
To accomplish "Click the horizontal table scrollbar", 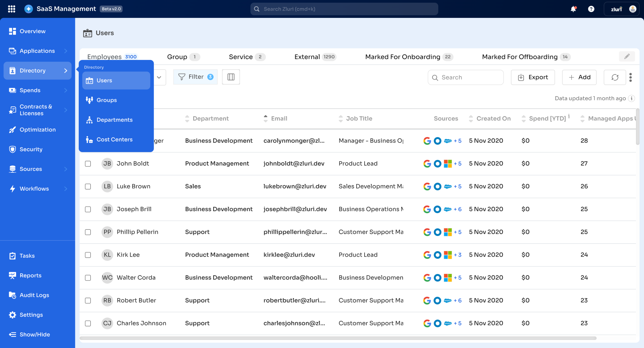I will point(338,338).
